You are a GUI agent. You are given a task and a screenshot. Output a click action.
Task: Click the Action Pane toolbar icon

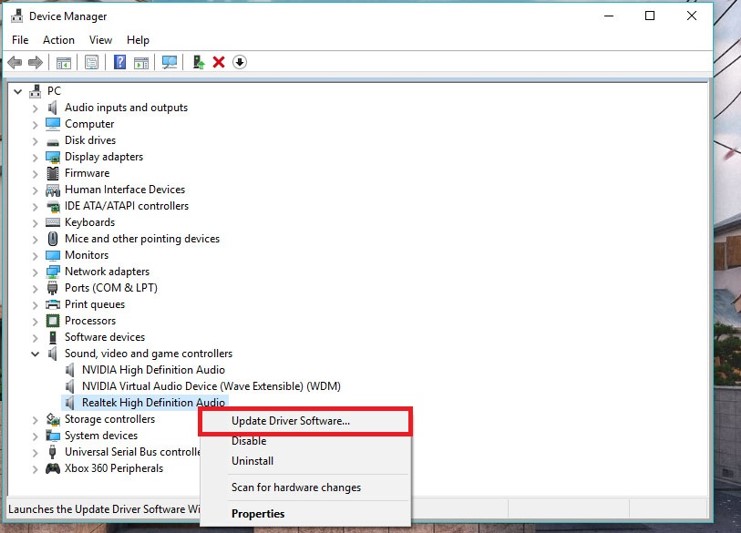[141, 62]
